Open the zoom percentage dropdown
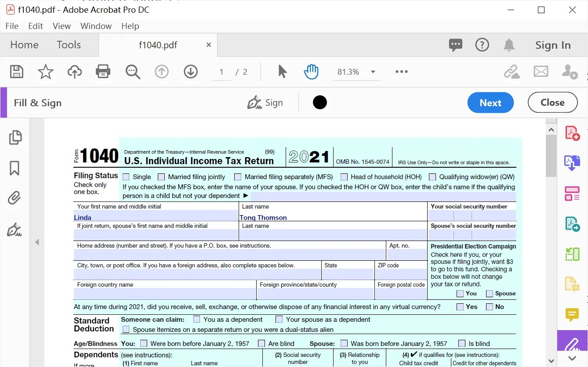 pyautogui.click(x=373, y=72)
